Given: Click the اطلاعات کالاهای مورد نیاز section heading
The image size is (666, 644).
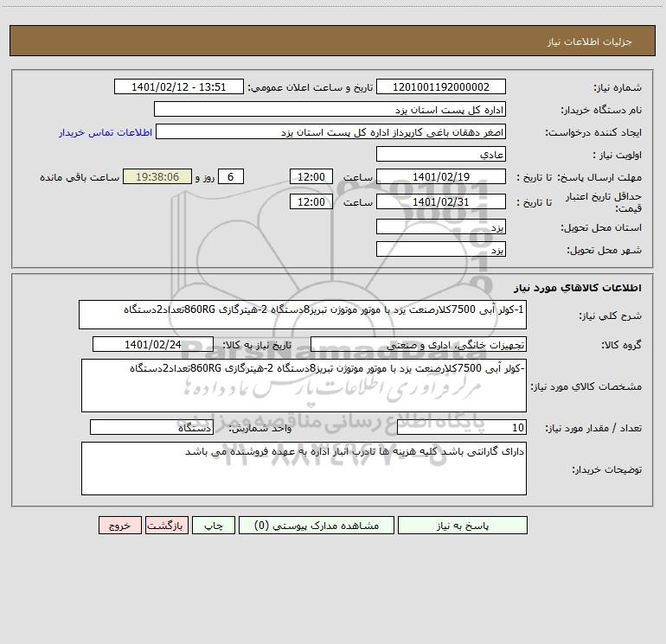Looking at the screenshot, I should [x=578, y=288].
